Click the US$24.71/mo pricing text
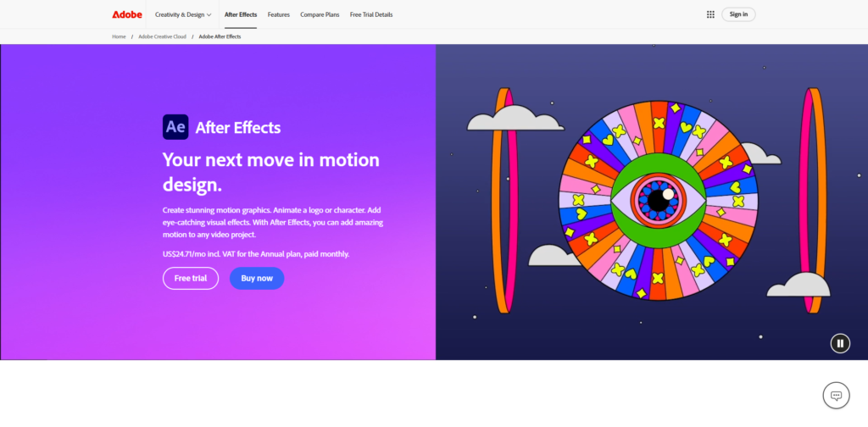 click(256, 254)
